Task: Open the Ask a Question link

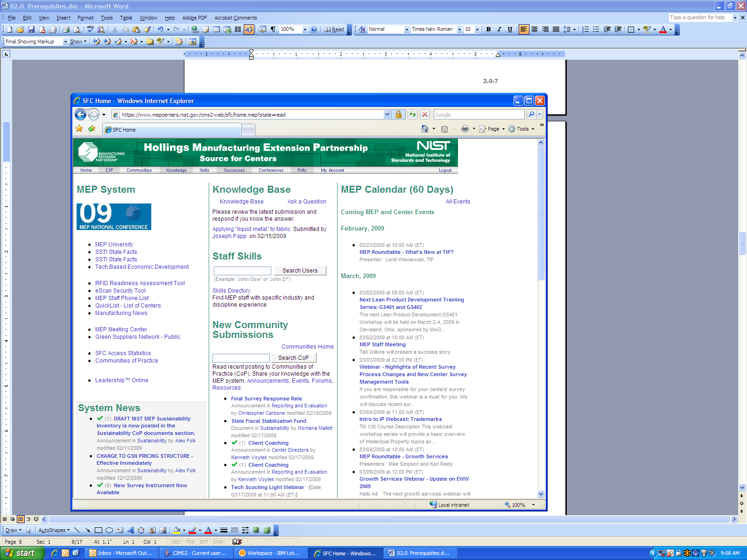Action: click(x=307, y=202)
